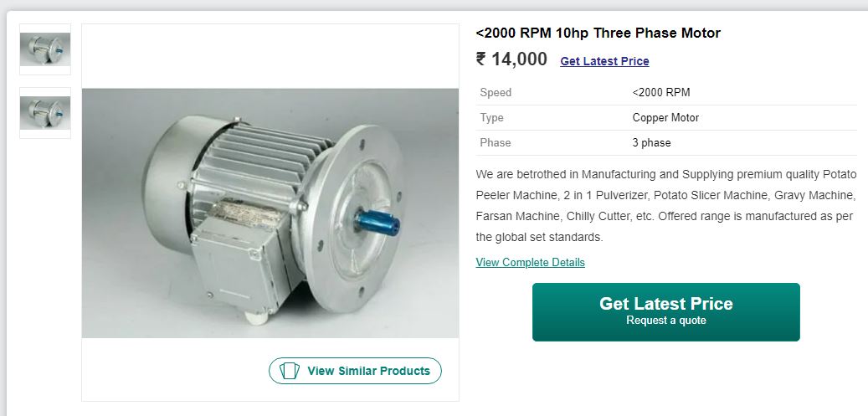Click the <2000 RPM speed value
This screenshot has height=416, width=868.
pos(661,93)
